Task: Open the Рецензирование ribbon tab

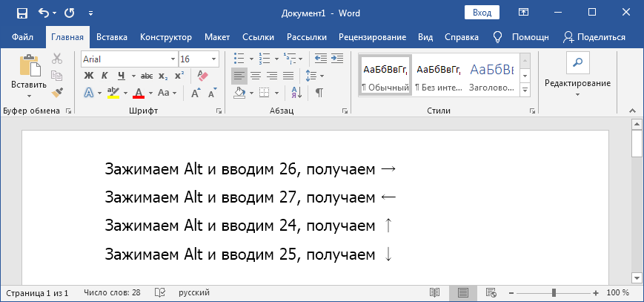Action: 372,37
